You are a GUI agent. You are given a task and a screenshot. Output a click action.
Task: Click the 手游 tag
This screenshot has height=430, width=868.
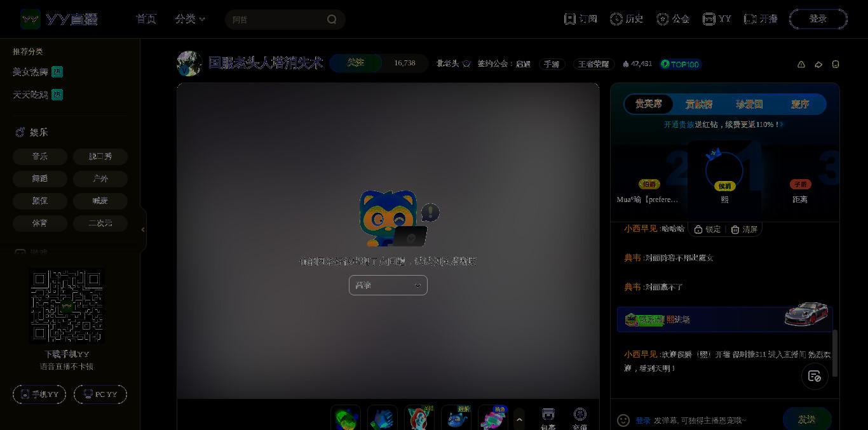coord(552,64)
